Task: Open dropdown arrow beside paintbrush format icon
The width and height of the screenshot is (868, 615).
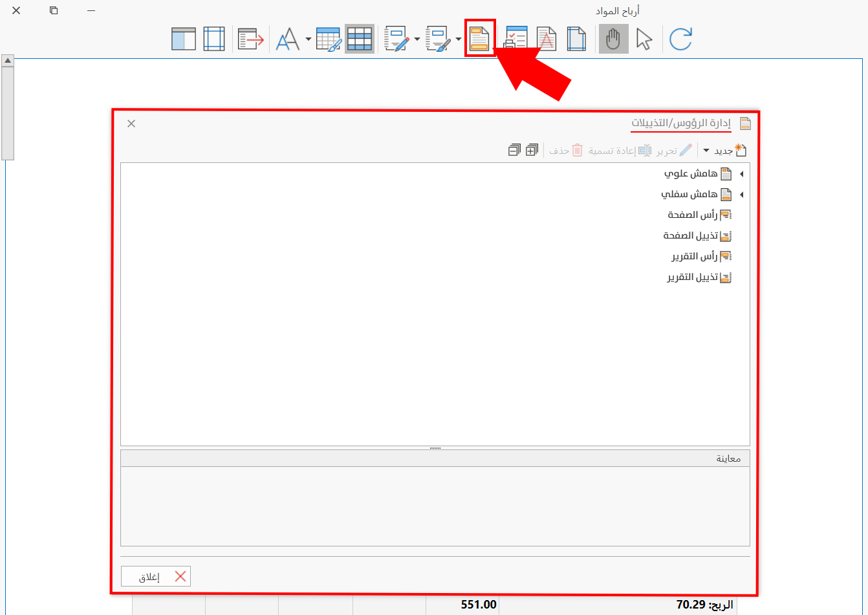Action: [x=459, y=39]
